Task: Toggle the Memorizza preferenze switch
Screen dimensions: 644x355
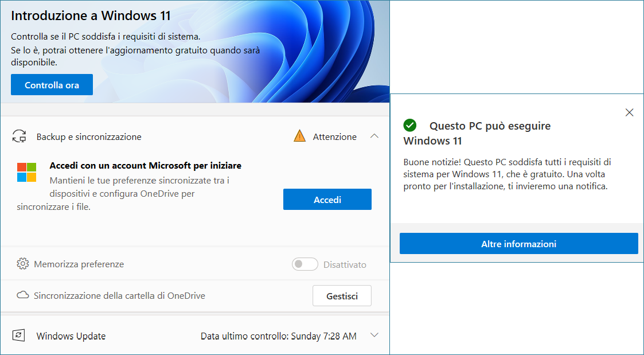Action: click(305, 264)
